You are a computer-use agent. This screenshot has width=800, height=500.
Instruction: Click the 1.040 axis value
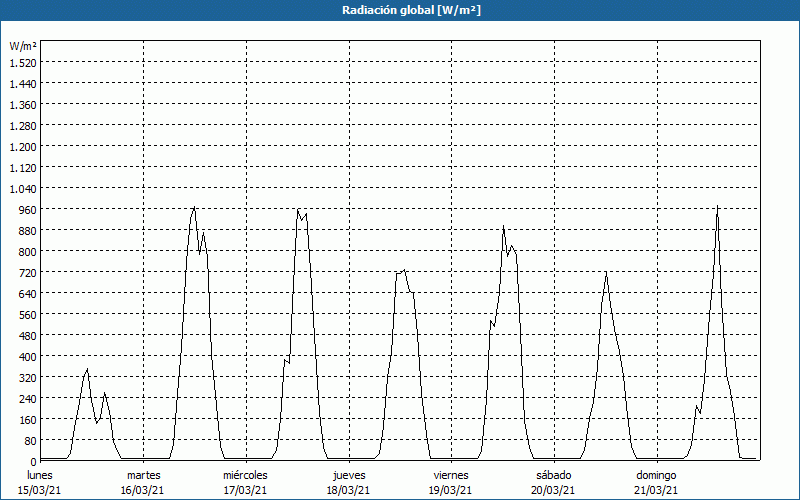tap(23, 189)
